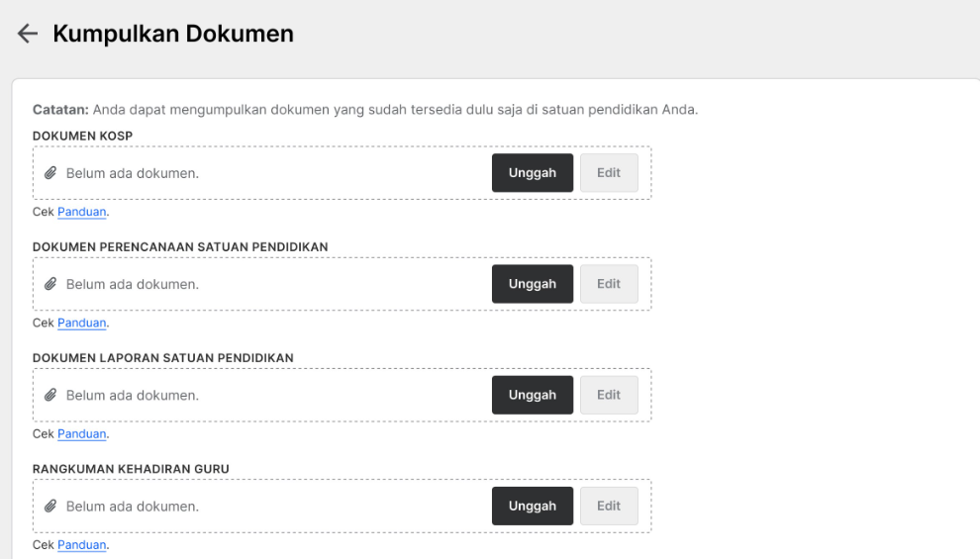Click Edit for Dokumen Perencanaan Satuan Pendidikan
The width and height of the screenshot is (980, 559).
click(x=609, y=284)
